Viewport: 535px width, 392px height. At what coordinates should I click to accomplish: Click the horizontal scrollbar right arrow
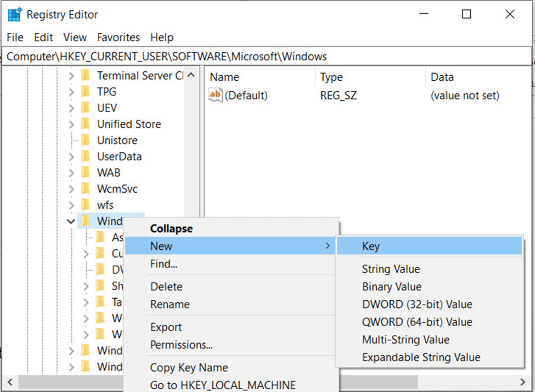522,382
